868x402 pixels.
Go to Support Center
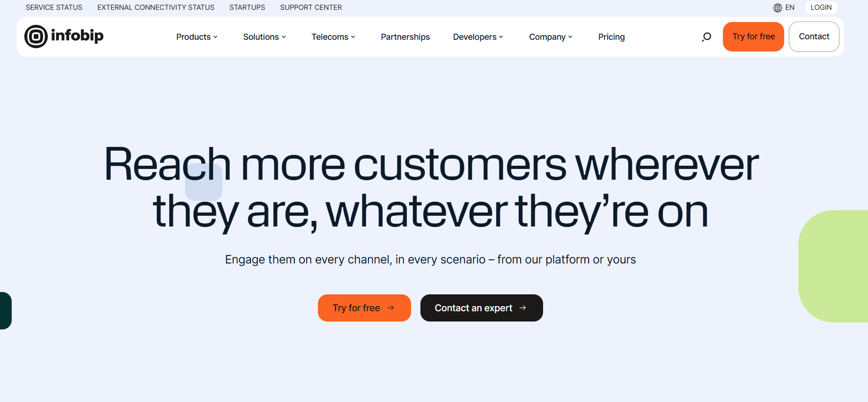(311, 7)
